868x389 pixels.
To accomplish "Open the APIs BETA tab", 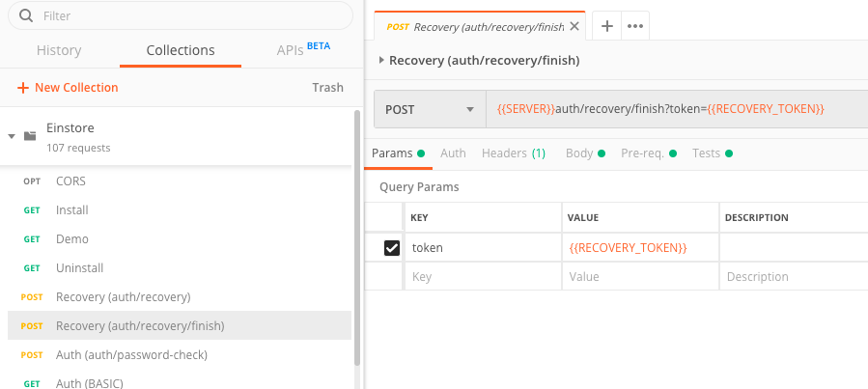I will pyautogui.click(x=303, y=49).
